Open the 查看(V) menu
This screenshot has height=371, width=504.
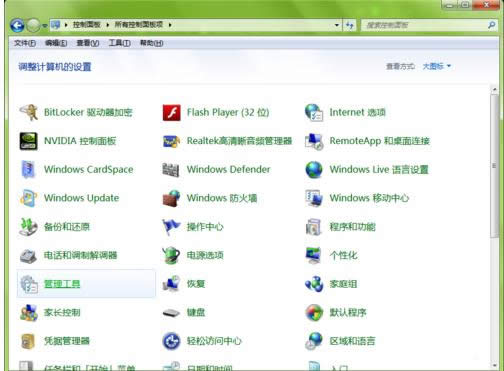tap(88, 43)
